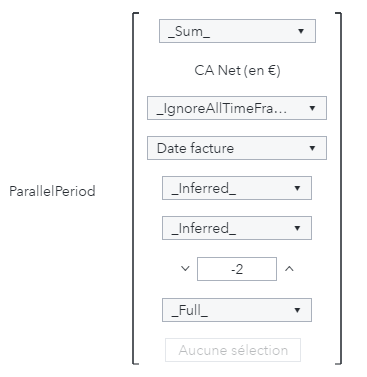Click the arrow icon on _IgnoreAllTimeFra… box
Screen dimensions: 367x377
[312, 108]
